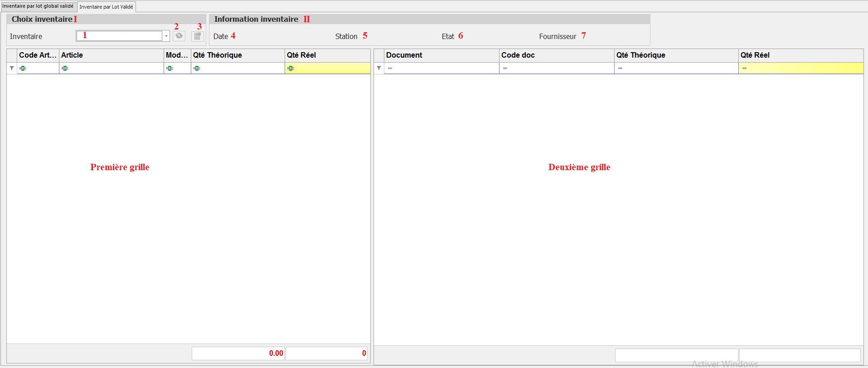Click the 0.00 total cell in first grid footer
Viewport: 868px width, 368px height.
tap(238, 353)
